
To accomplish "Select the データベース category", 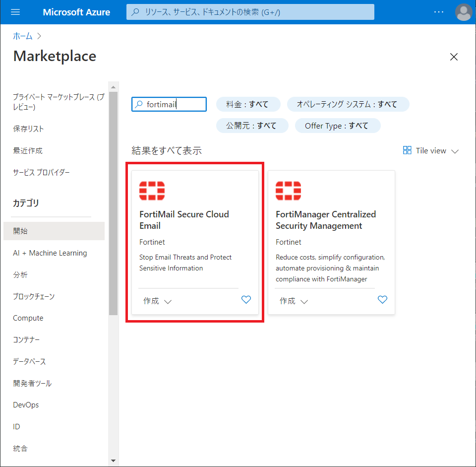I will (29, 362).
